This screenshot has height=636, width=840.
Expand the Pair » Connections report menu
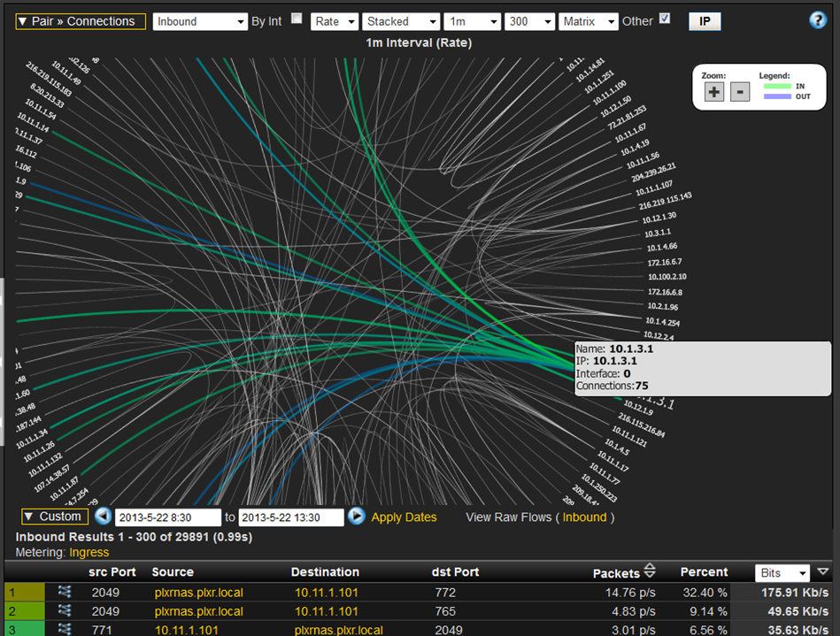(81, 21)
